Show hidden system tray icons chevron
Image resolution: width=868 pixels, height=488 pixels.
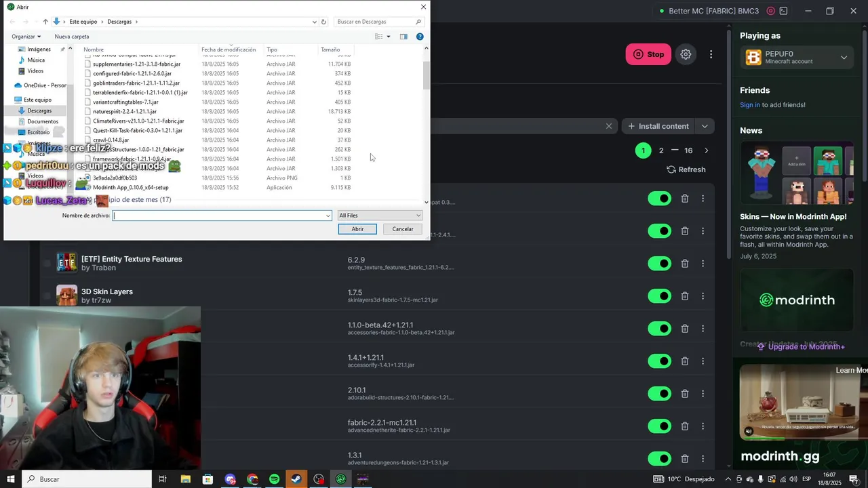(728, 479)
